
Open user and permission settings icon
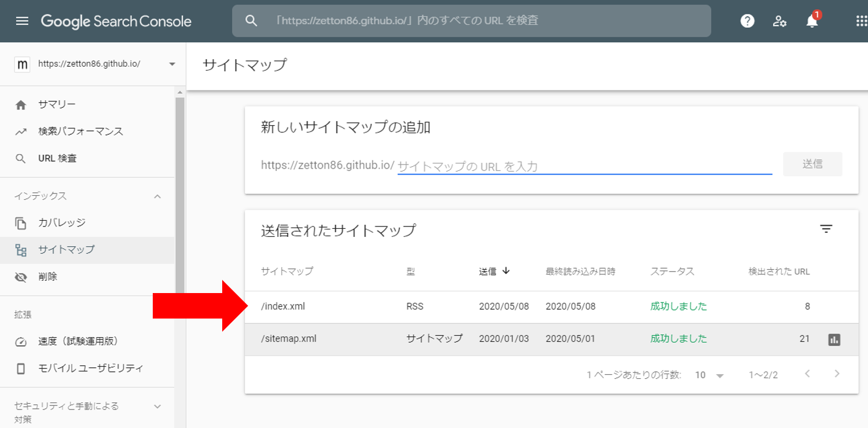(x=779, y=21)
